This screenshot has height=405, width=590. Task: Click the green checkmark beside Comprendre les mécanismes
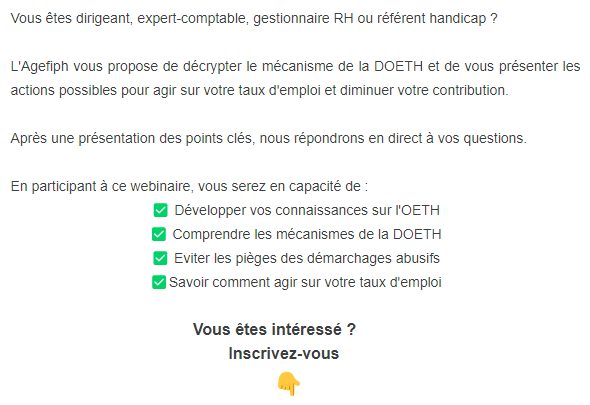(x=159, y=234)
